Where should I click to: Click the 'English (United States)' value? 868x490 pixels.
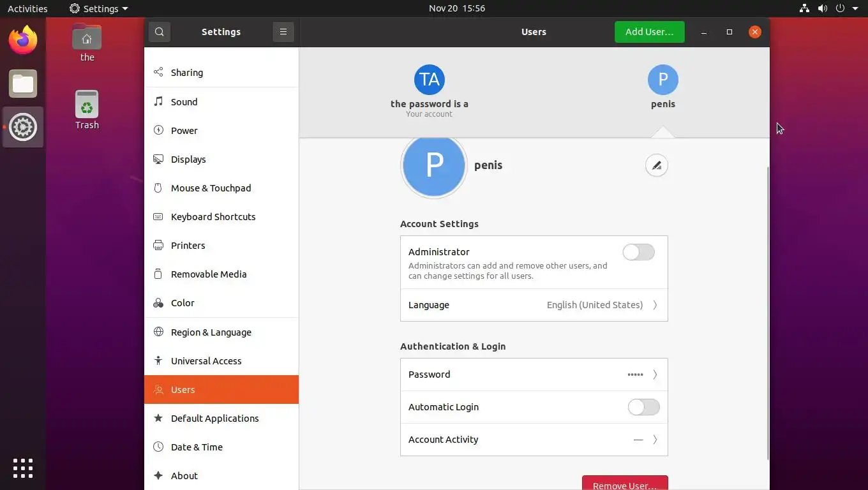[x=595, y=305]
